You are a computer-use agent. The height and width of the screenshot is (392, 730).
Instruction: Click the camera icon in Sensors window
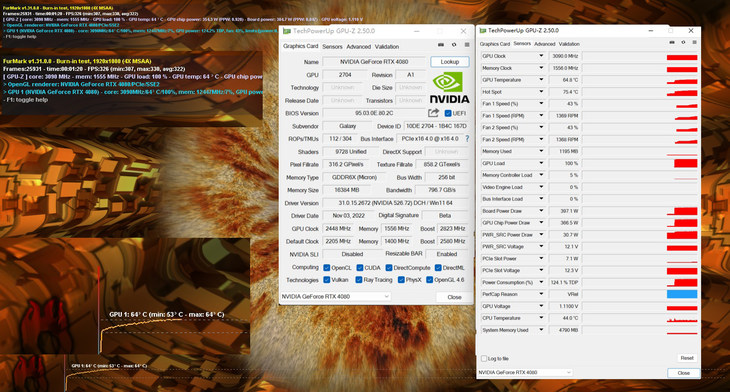[672, 42]
